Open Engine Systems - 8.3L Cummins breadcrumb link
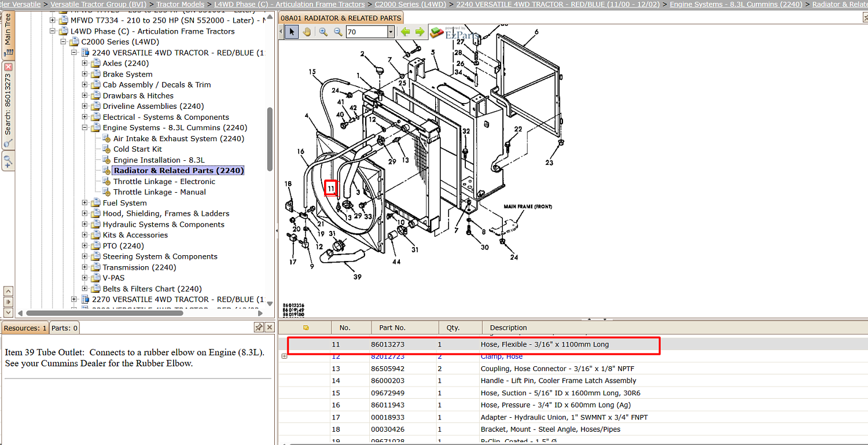 tap(736, 4)
